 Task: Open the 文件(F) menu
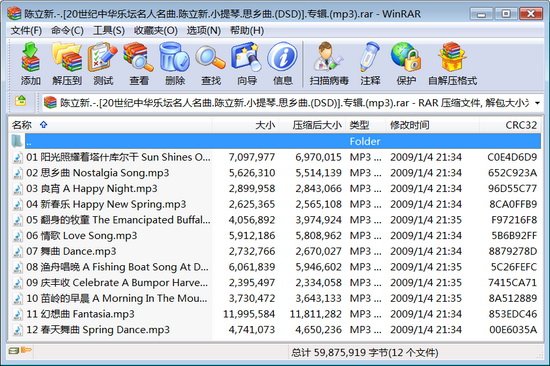(26, 31)
